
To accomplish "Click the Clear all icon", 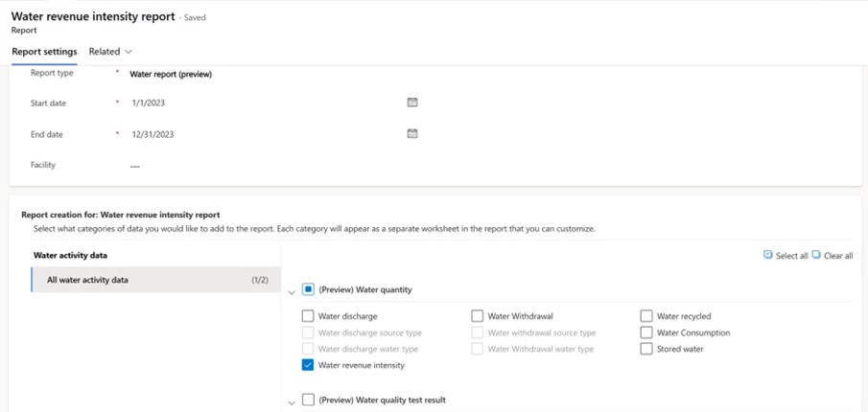I will coord(816,256).
